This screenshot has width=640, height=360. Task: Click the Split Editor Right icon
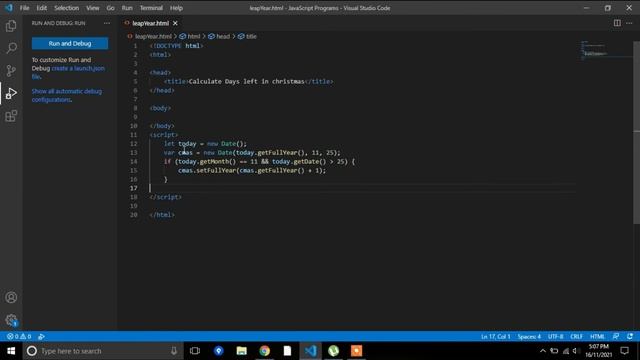[617, 23]
